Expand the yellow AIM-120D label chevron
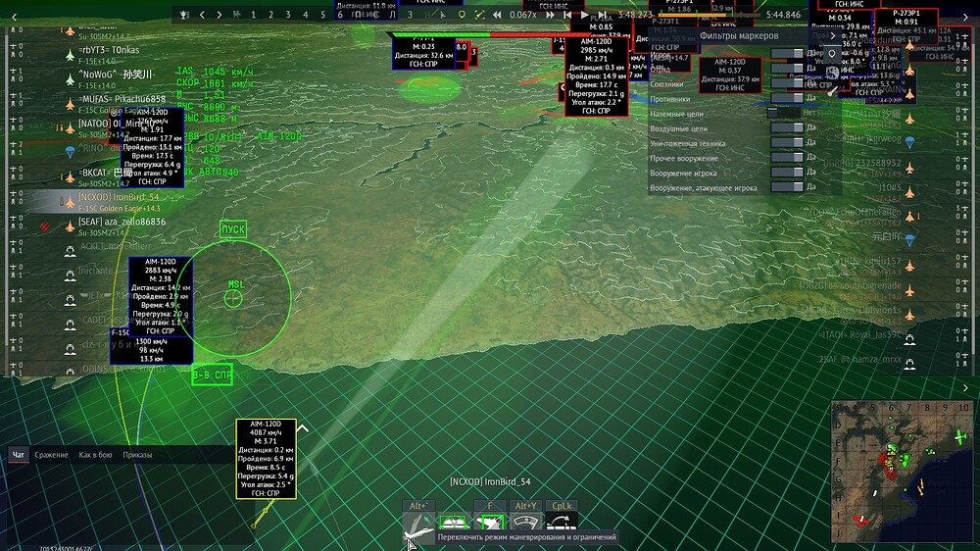 (x=303, y=428)
